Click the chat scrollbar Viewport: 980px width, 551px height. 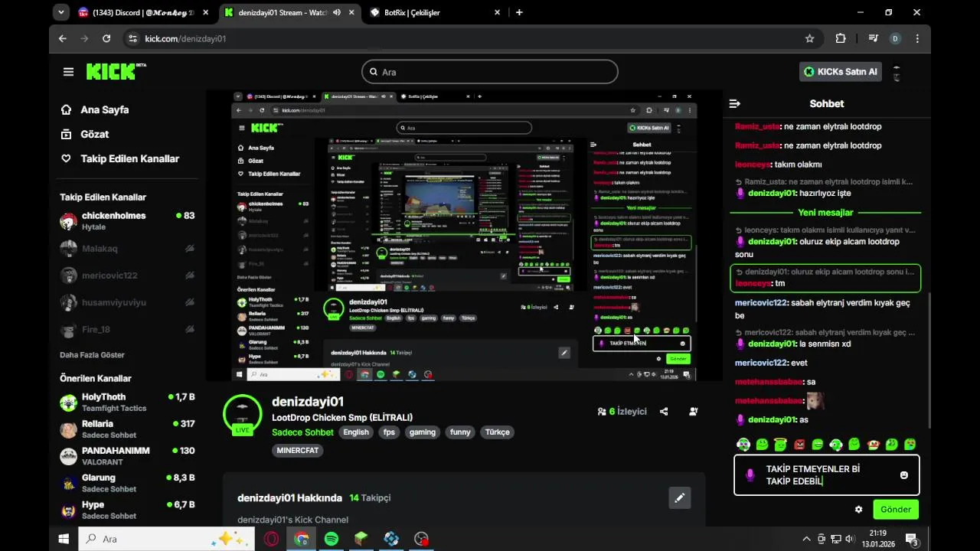pos(929,360)
